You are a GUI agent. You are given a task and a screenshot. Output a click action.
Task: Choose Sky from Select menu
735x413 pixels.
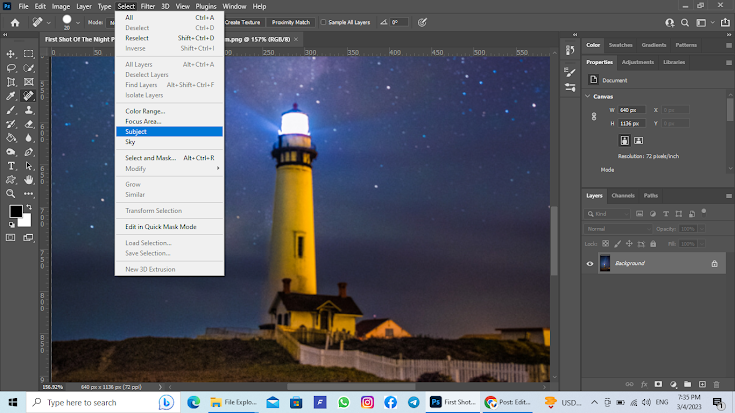pyautogui.click(x=169, y=142)
